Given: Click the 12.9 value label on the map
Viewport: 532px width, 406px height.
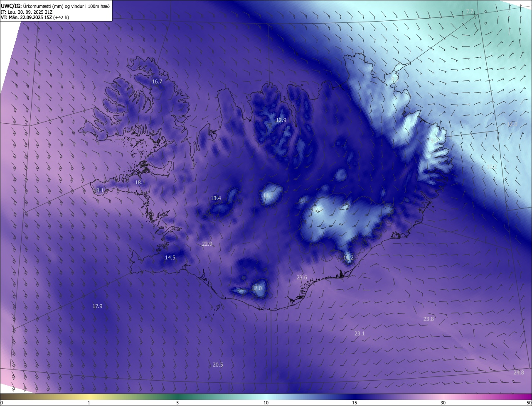Looking at the screenshot, I should (281, 120).
